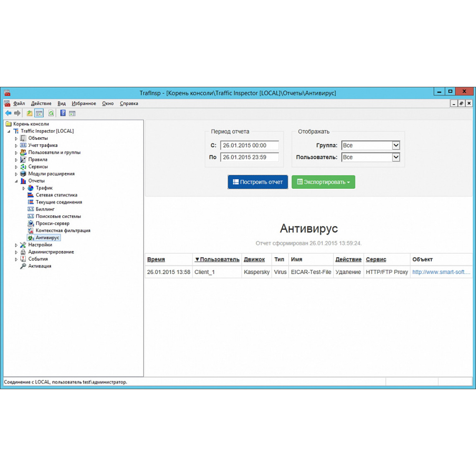Open the Окно menu
The height and width of the screenshot is (476, 476).
[x=108, y=104]
